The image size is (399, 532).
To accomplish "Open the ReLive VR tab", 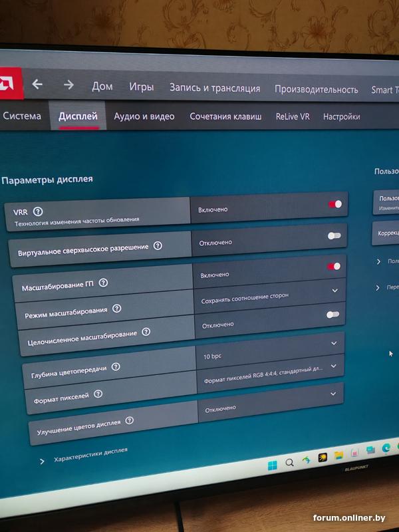I will click(x=293, y=117).
